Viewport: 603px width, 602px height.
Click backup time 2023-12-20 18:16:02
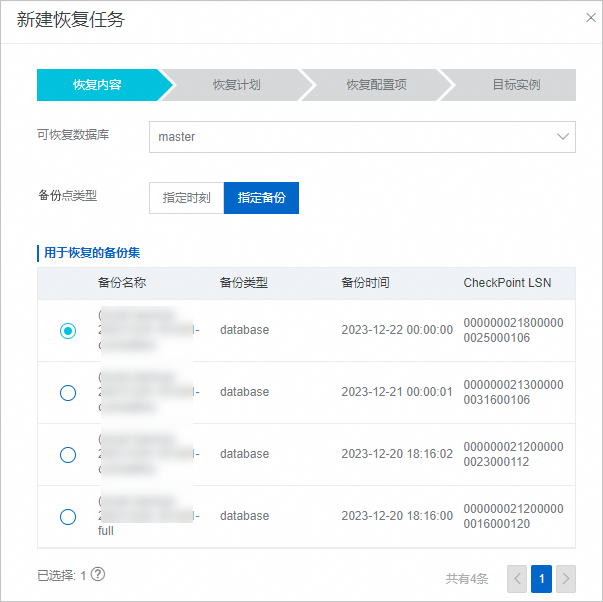(397, 454)
